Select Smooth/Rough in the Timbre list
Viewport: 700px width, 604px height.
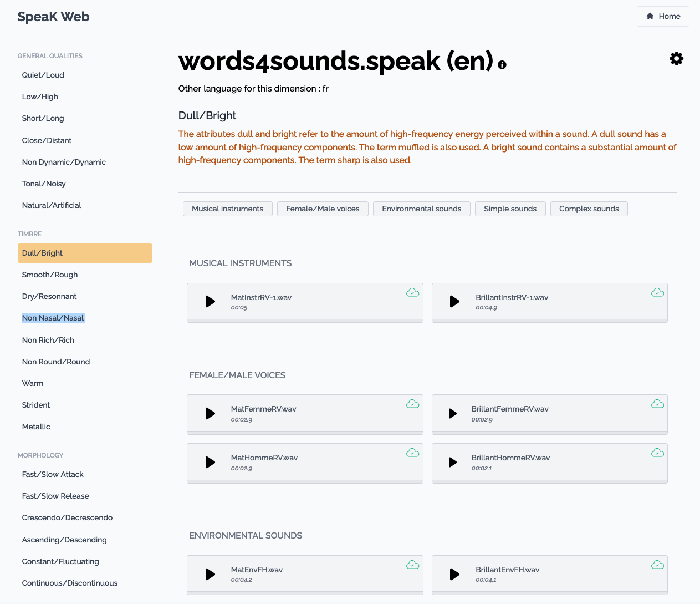pos(50,275)
